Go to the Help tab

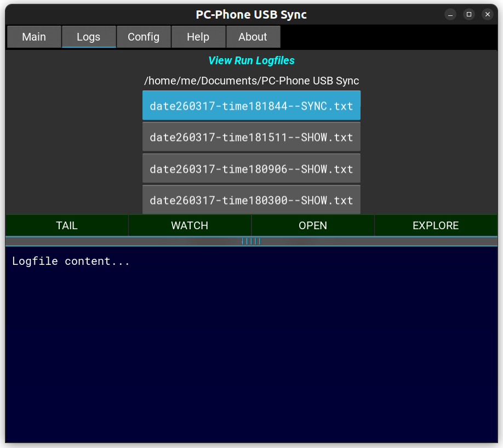(x=198, y=37)
